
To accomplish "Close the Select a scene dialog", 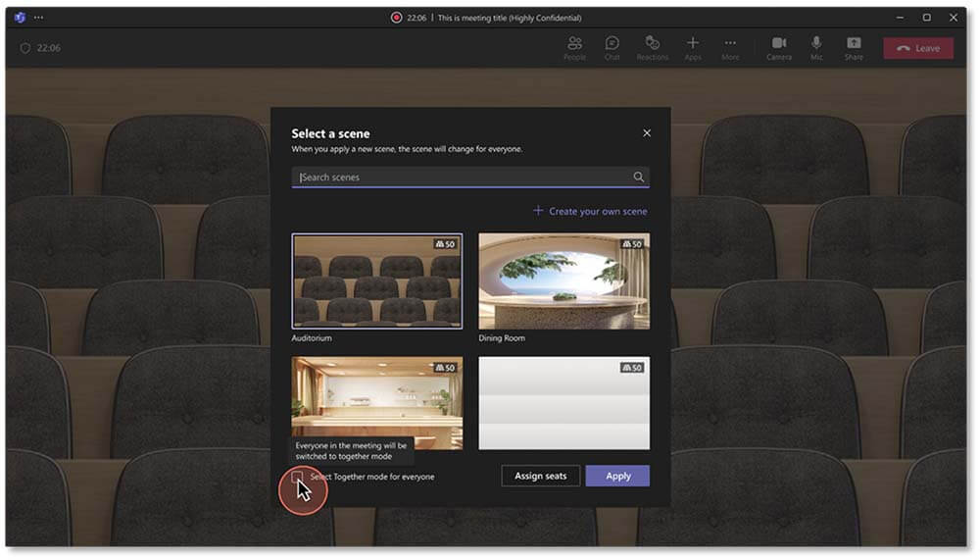I will pyautogui.click(x=646, y=133).
